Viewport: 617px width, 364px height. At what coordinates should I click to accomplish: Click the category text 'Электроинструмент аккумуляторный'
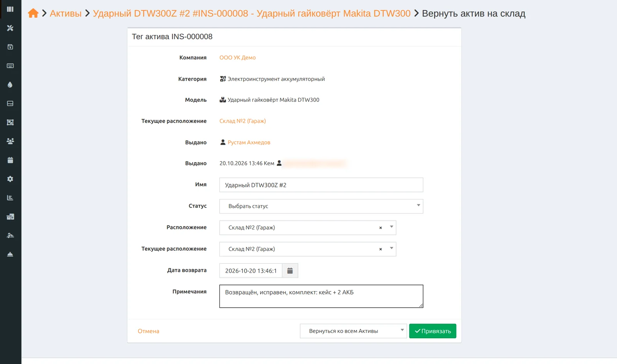coord(276,79)
